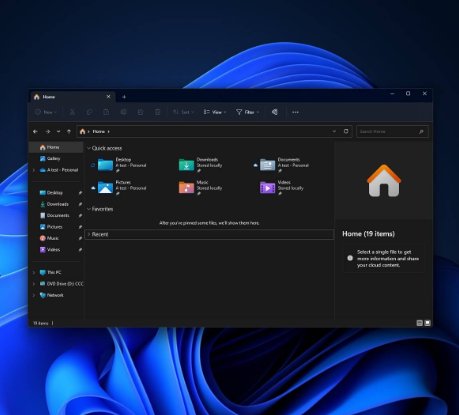Click the "19 items" status bar text
The height and width of the screenshot is (415, 459).
pos(41,323)
